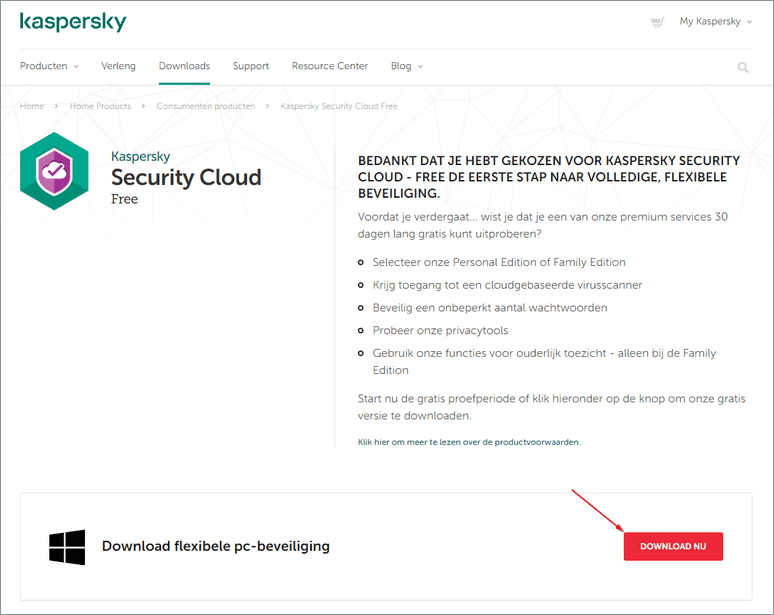Expand the My Kaspersky dropdown

[x=715, y=22]
